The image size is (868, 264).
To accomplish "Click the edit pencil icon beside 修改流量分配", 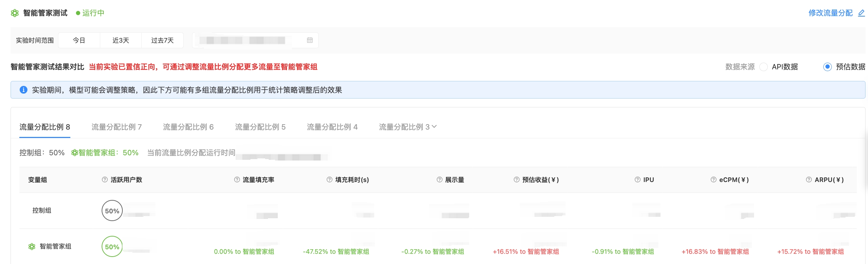I will point(861,13).
